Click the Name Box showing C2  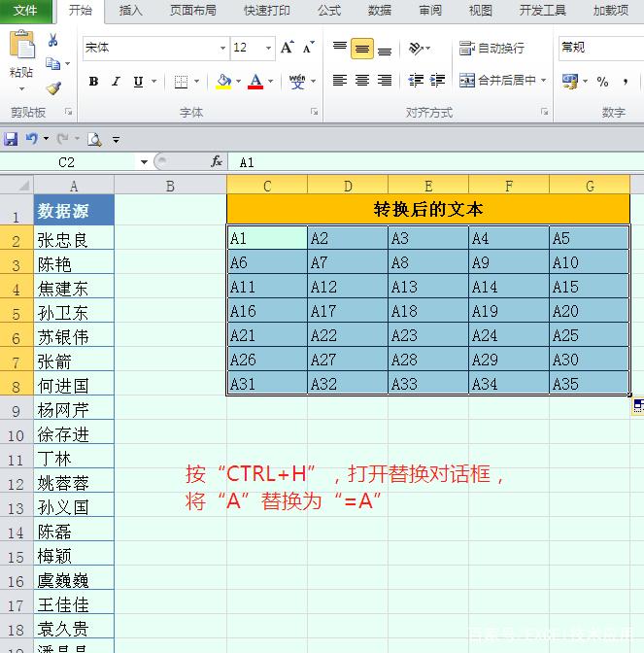pos(68,162)
